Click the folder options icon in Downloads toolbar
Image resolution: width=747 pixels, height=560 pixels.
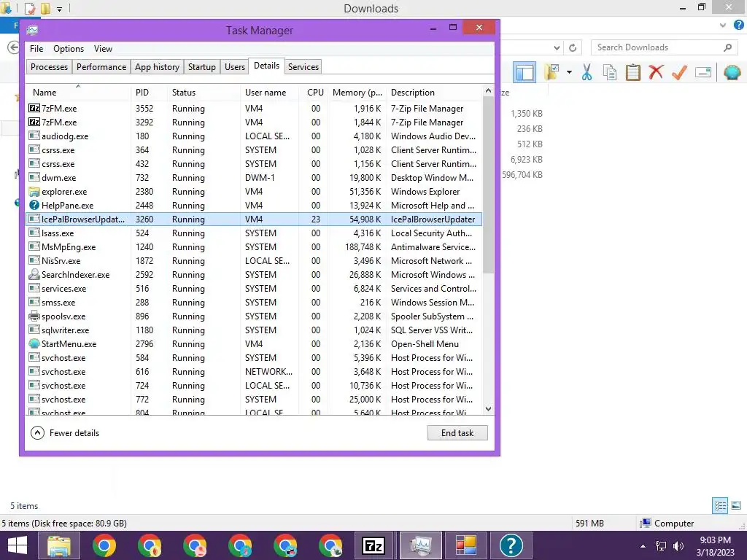(x=551, y=72)
